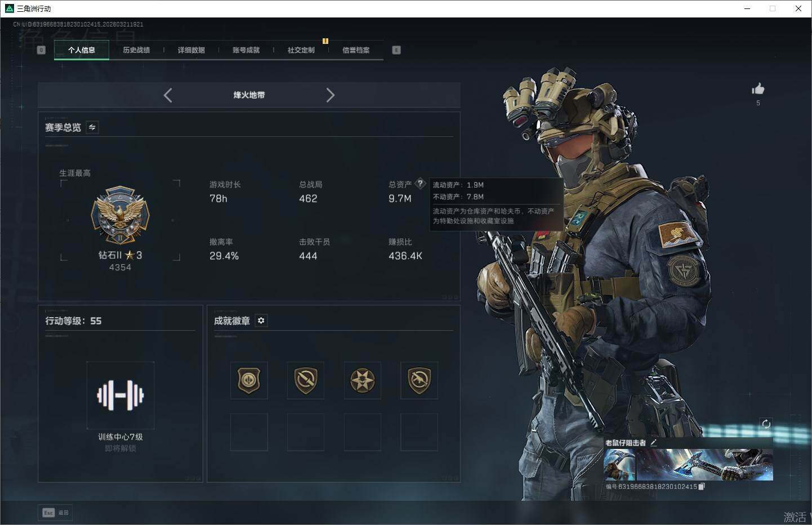Open the 账号成就 tab
Viewport: 812px width, 525px height.
point(246,50)
